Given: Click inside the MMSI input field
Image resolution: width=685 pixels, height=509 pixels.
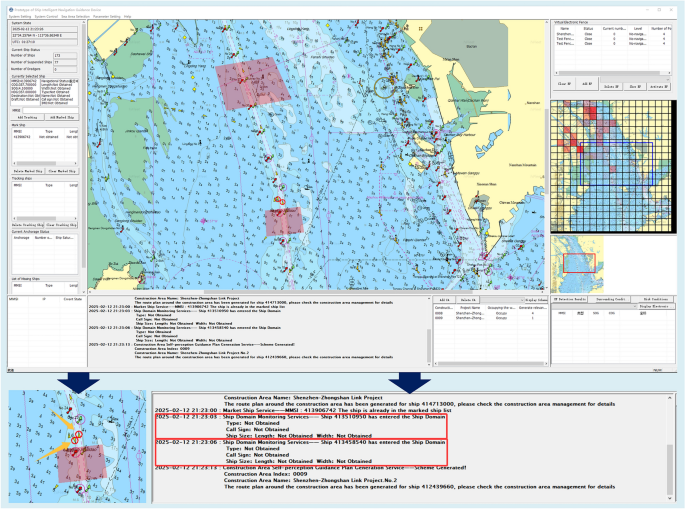Looking at the screenshot, I should pos(50,111).
